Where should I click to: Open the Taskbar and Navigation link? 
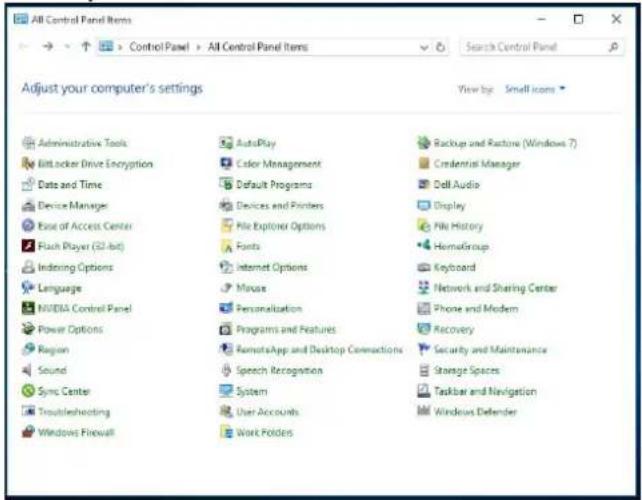pyautogui.click(x=485, y=391)
